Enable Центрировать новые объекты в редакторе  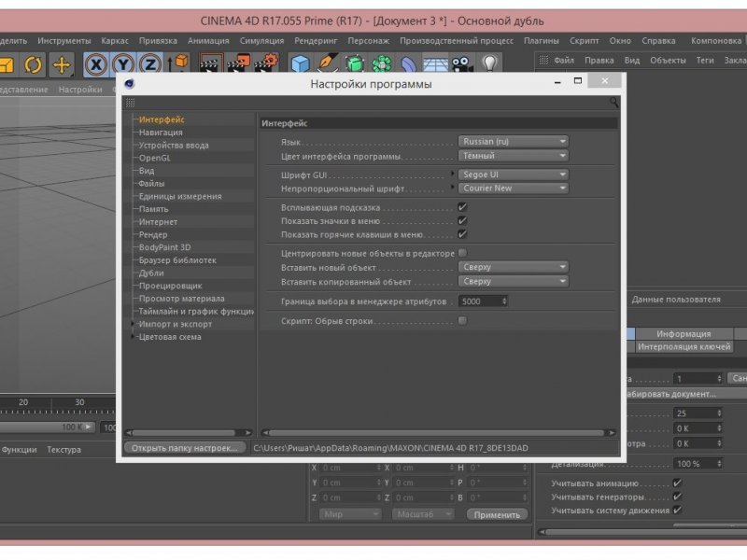(x=462, y=253)
